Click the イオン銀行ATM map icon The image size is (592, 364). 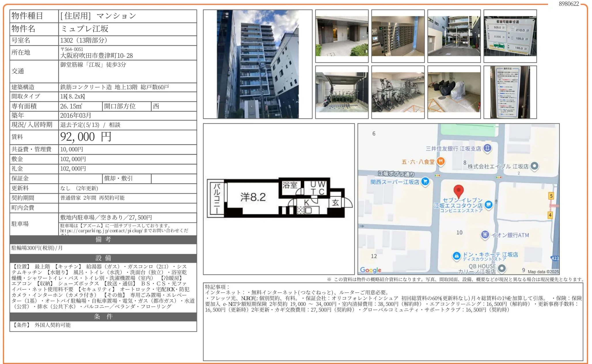tap(485, 235)
